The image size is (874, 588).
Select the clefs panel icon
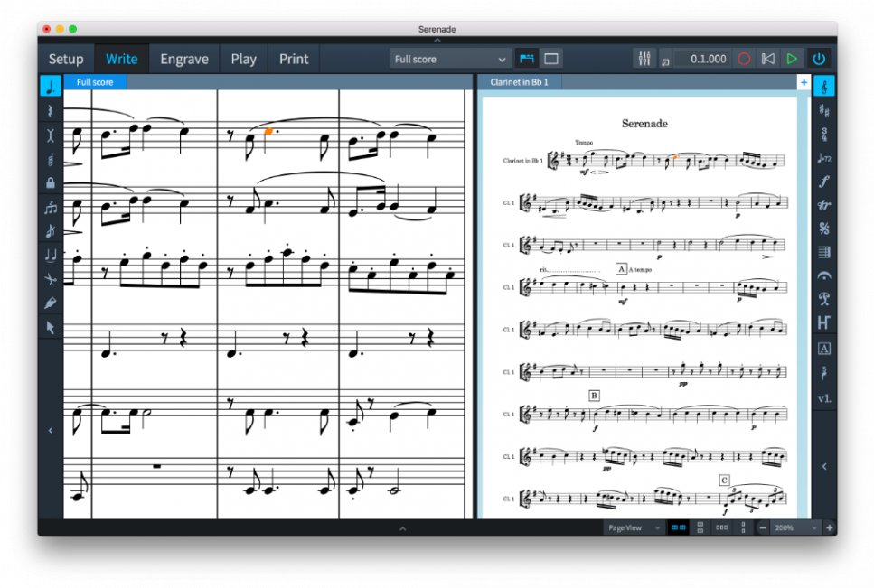[x=824, y=85]
